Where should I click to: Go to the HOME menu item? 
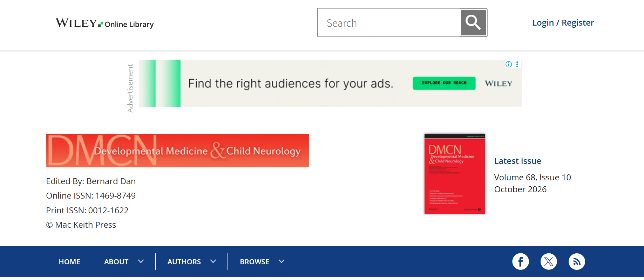point(69,262)
